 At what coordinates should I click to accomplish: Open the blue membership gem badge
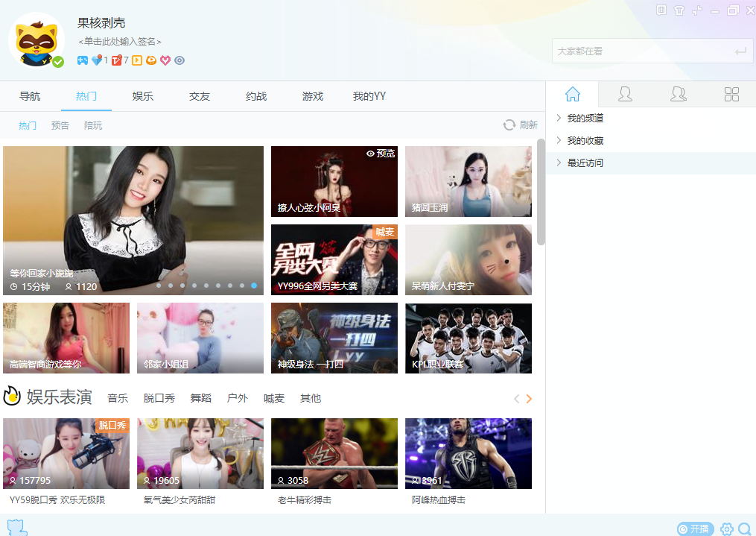97,60
